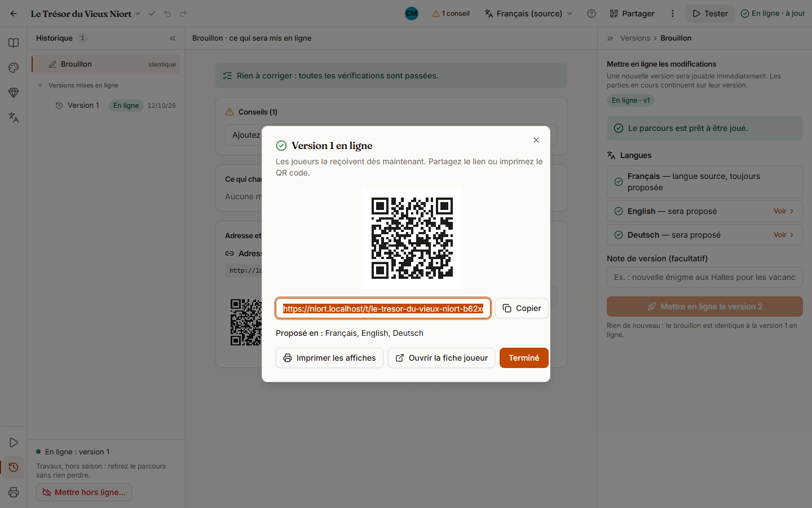Click Imprimer les affiches button

coord(329,358)
